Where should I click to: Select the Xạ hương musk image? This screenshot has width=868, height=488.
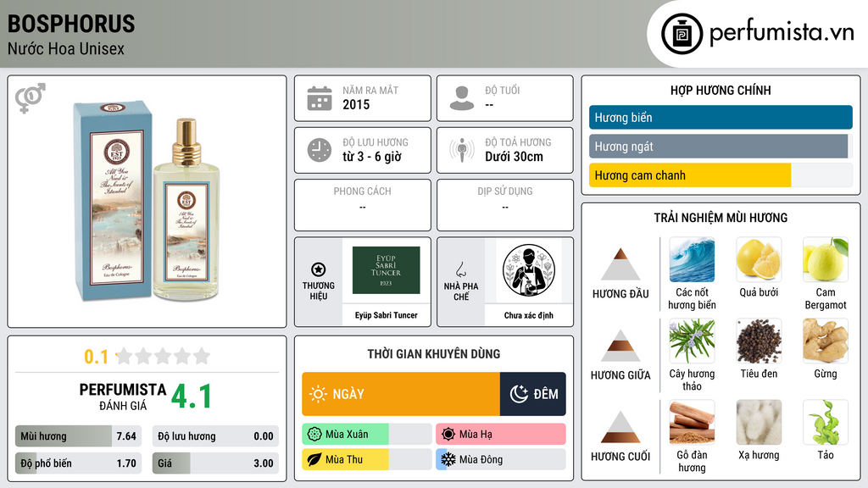pyautogui.click(x=759, y=422)
